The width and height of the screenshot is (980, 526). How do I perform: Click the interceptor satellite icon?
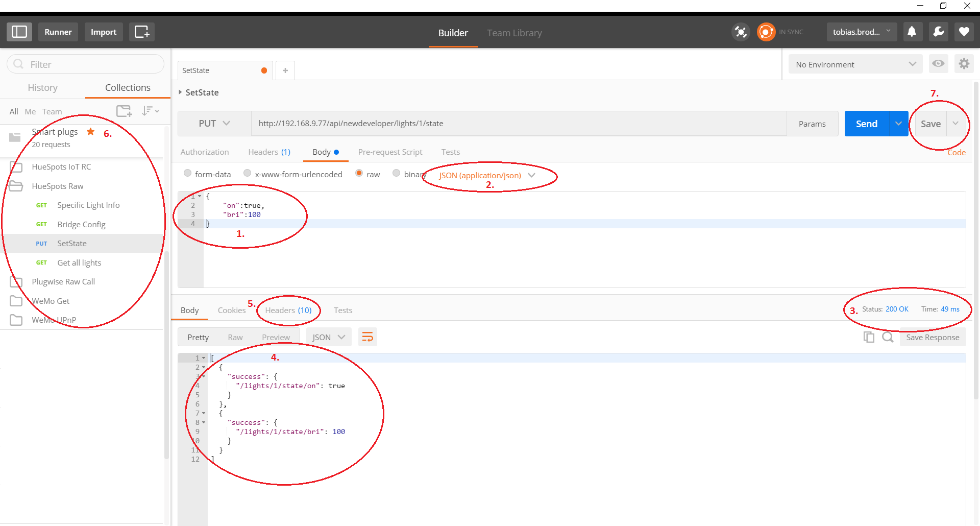pos(741,32)
